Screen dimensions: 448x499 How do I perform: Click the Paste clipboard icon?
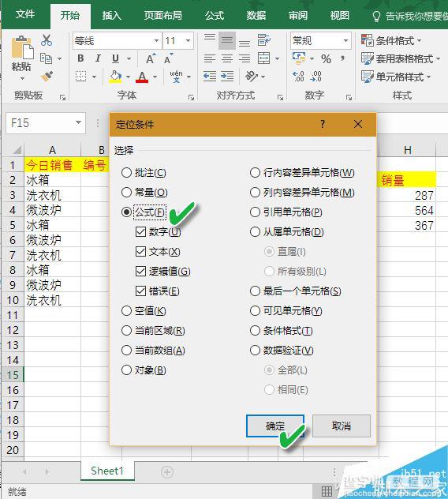[x=21, y=48]
